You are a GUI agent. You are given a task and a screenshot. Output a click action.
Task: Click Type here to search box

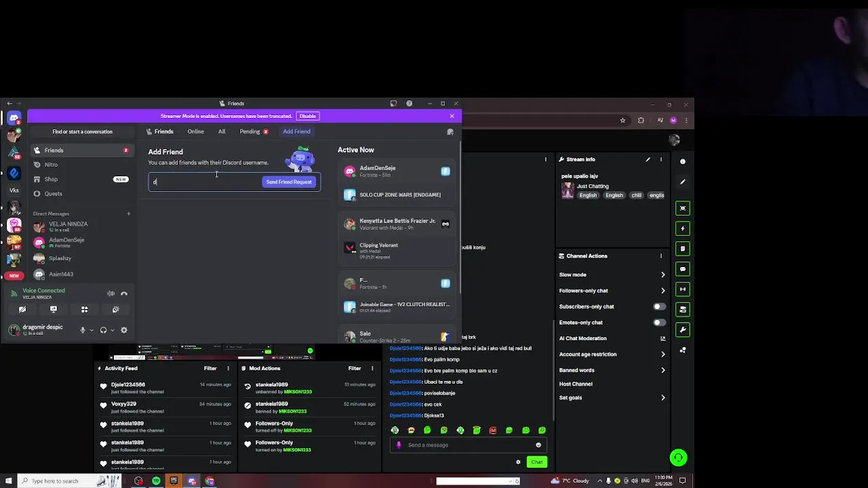point(69,481)
